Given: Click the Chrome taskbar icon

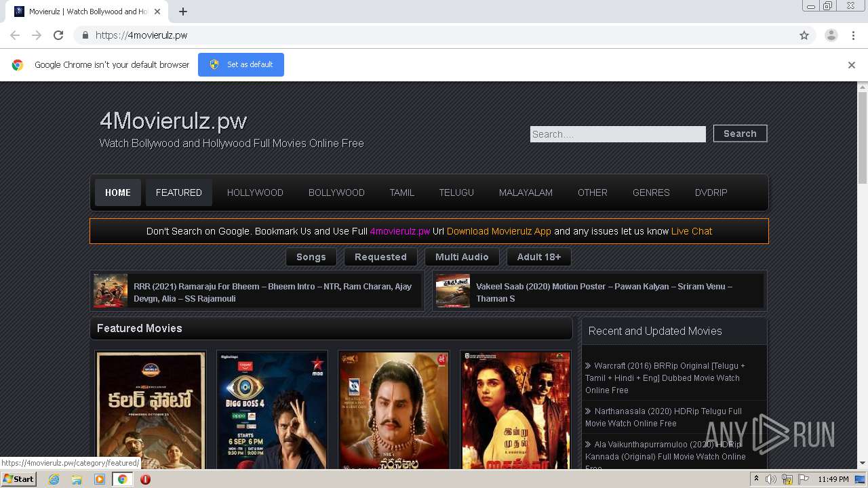Looking at the screenshot, I should [x=122, y=479].
